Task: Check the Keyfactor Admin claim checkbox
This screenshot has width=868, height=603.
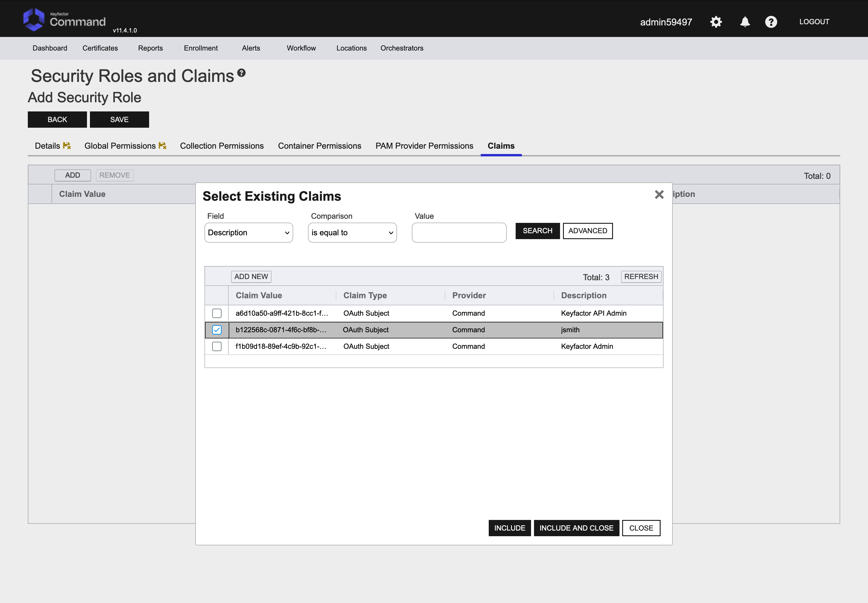Action: tap(217, 346)
